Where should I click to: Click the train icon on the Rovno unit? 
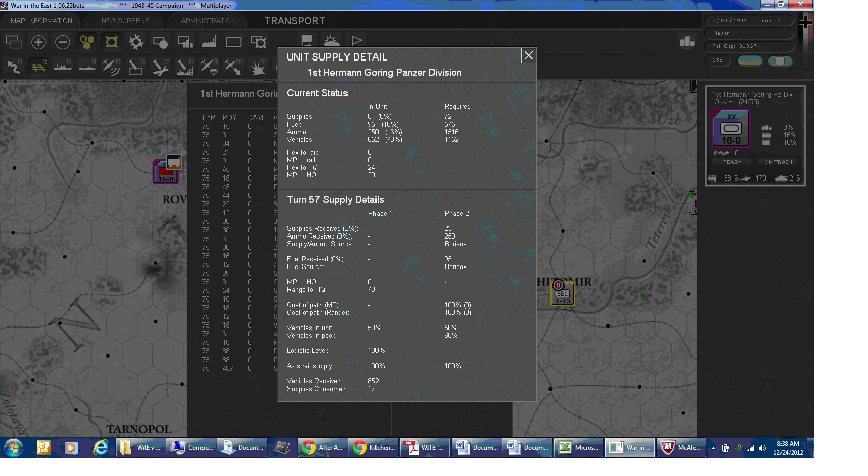tap(174, 162)
